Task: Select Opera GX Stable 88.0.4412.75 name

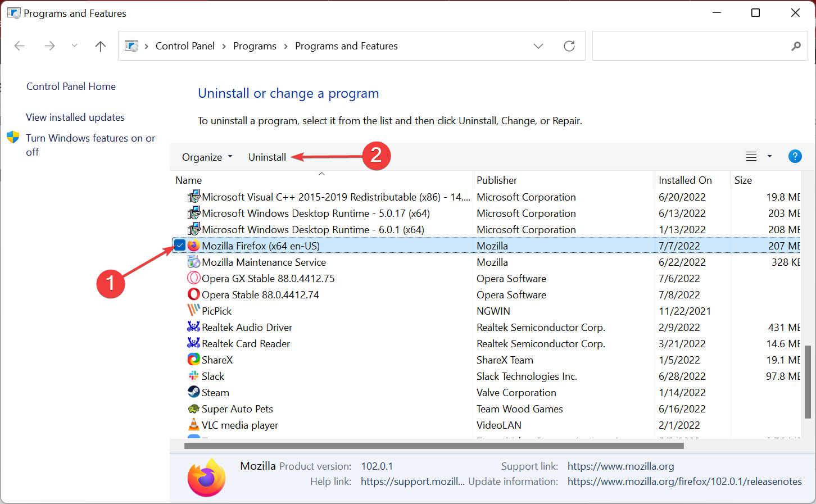Action: click(269, 279)
